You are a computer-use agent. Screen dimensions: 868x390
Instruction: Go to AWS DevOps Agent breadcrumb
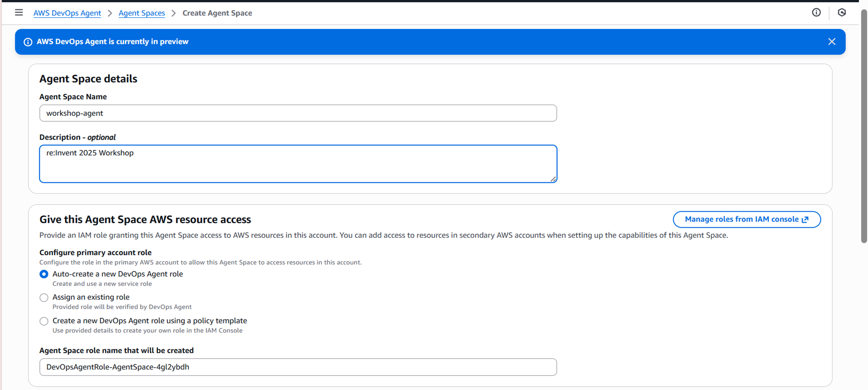(x=67, y=13)
